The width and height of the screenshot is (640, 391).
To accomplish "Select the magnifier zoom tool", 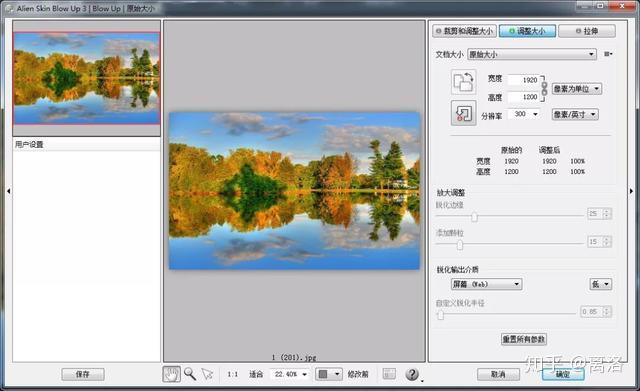I will tap(190, 374).
